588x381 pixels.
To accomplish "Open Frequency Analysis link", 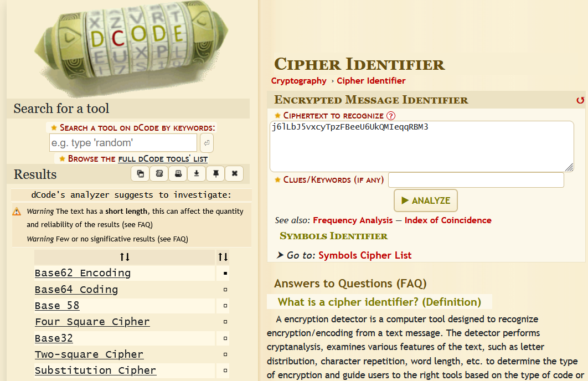I will click(x=353, y=220).
